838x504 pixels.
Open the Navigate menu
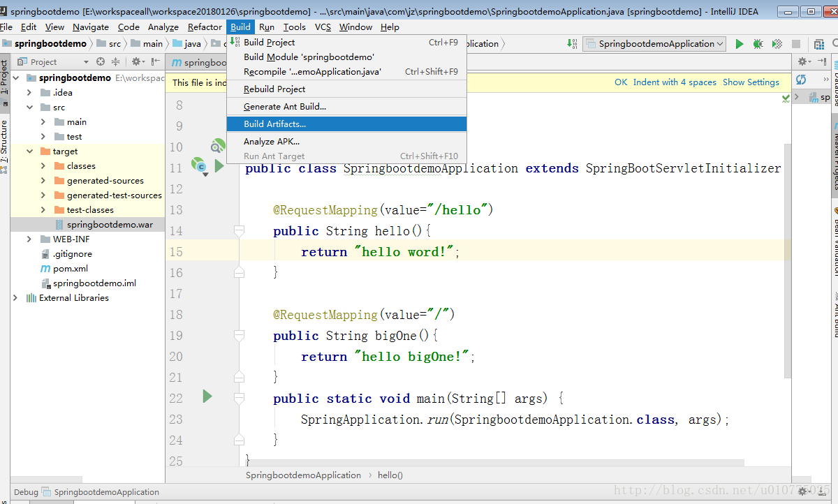(x=91, y=27)
